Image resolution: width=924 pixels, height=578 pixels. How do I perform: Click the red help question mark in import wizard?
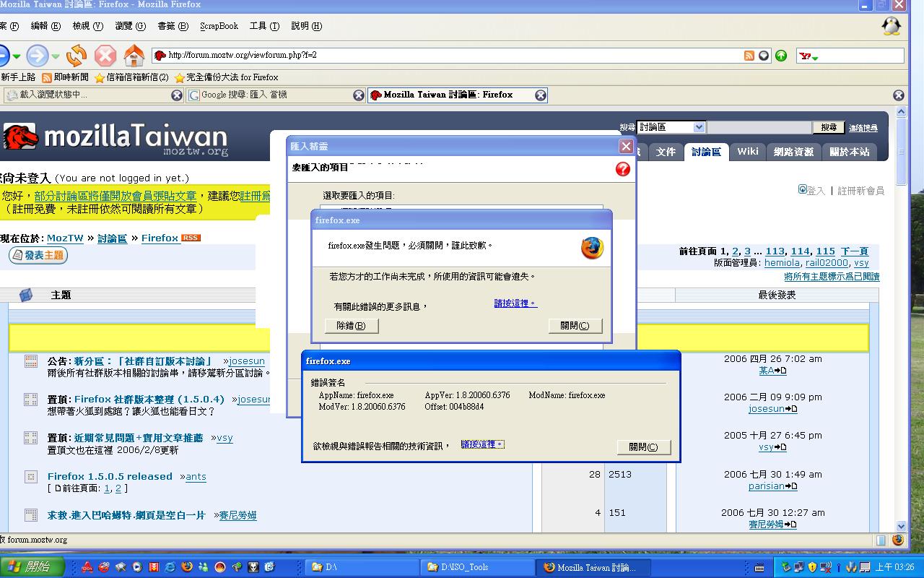(x=623, y=169)
